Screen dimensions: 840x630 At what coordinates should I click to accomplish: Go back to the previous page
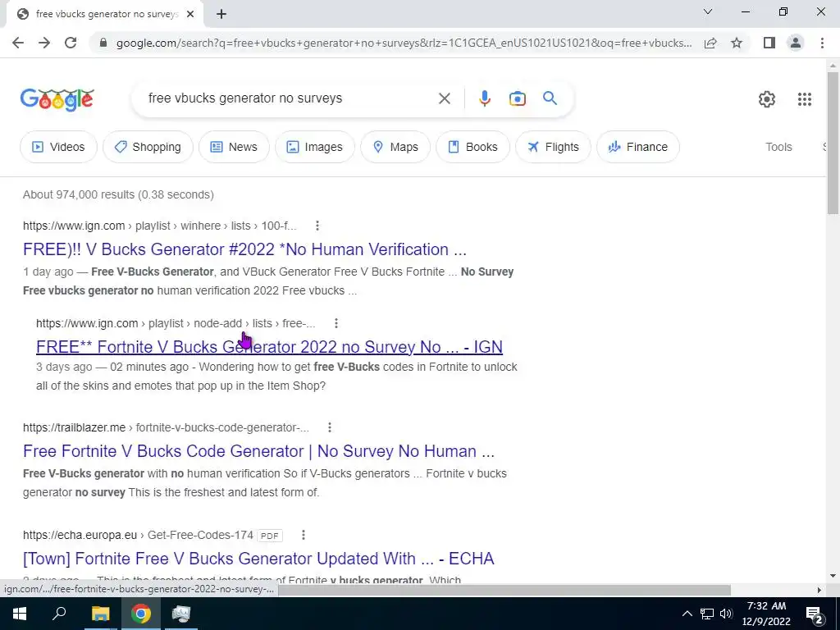[x=18, y=43]
